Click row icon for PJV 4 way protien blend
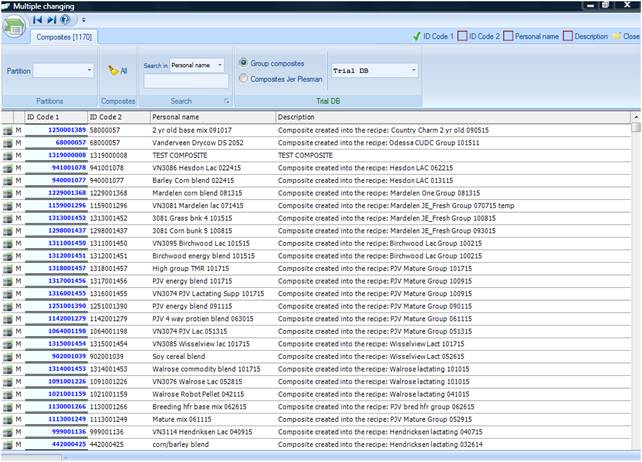This screenshot has height=462, width=642. click(x=7, y=319)
